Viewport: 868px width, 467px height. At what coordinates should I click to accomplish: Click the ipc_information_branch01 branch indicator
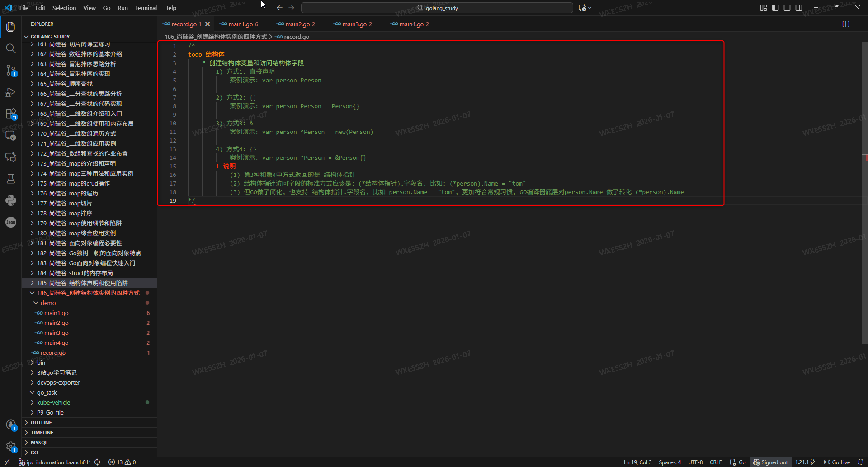pyautogui.click(x=55, y=462)
